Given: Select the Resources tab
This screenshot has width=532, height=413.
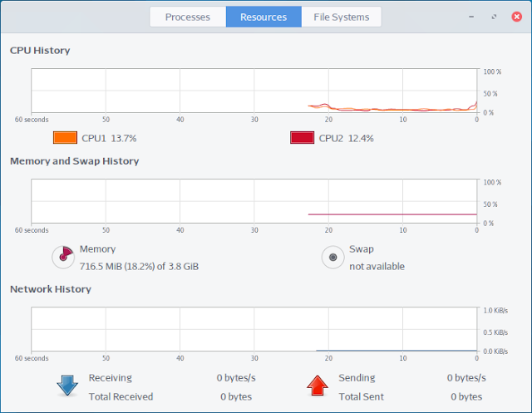Looking at the screenshot, I should (x=264, y=17).
